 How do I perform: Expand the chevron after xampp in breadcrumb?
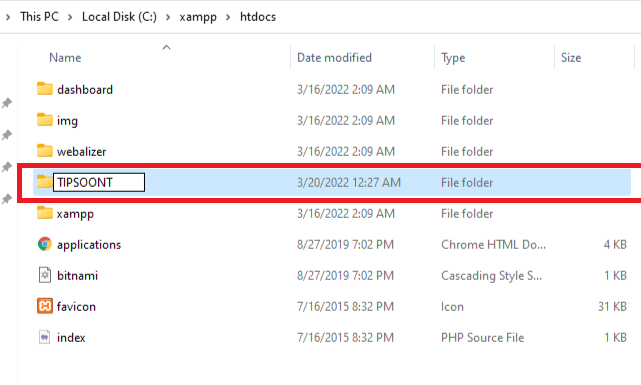coord(228,17)
